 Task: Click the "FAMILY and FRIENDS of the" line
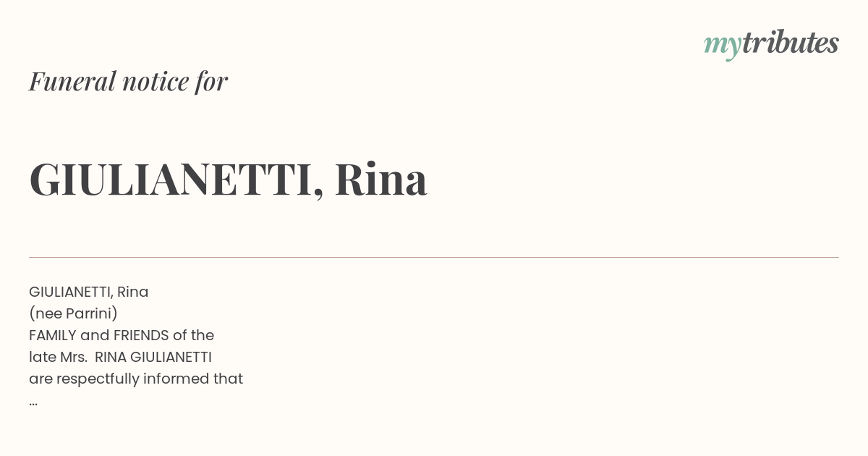[122, 336]
